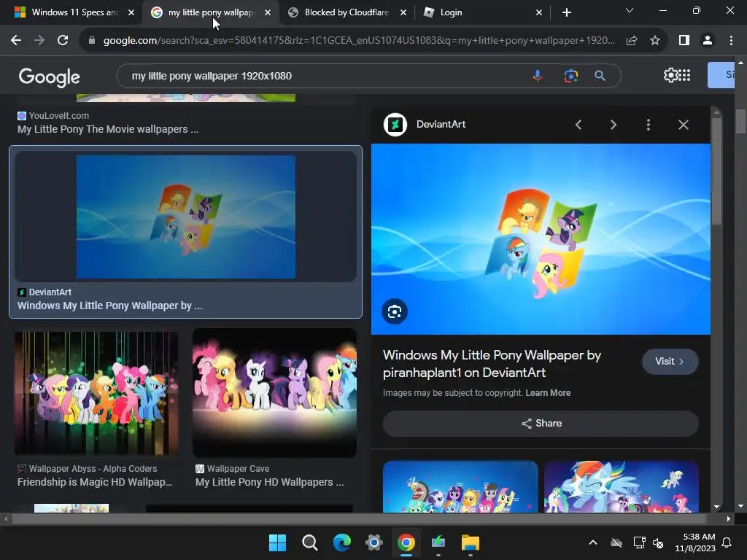Open Windows My Little Pony Wallpaper title link
747x560 pixels.
[492, 364]
